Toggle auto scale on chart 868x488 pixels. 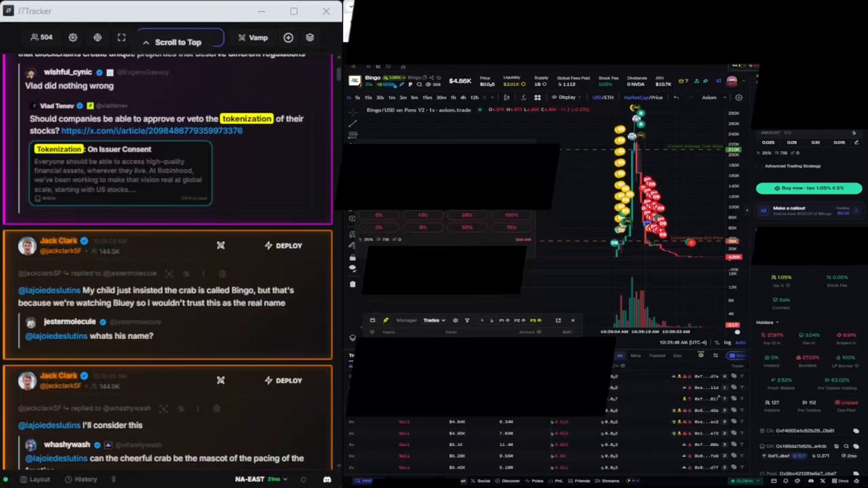pos(740,343)
